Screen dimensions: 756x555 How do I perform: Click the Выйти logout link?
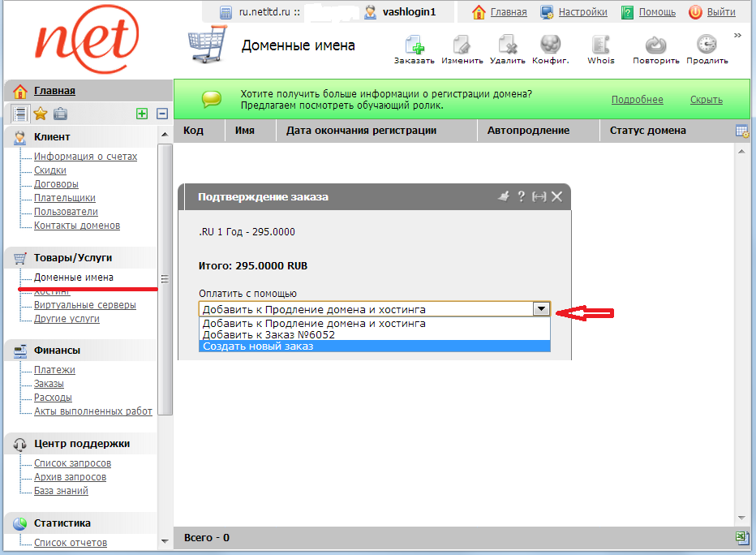click(x=721, y=12)
